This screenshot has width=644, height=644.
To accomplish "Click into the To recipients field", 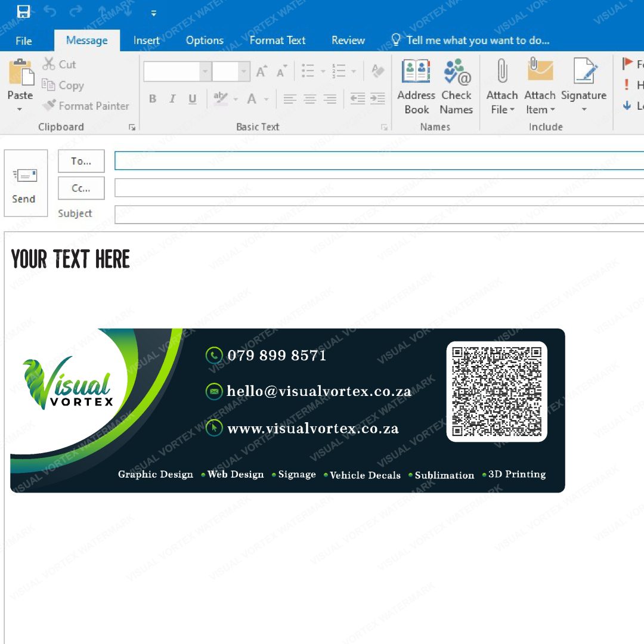I will point(379,160).
